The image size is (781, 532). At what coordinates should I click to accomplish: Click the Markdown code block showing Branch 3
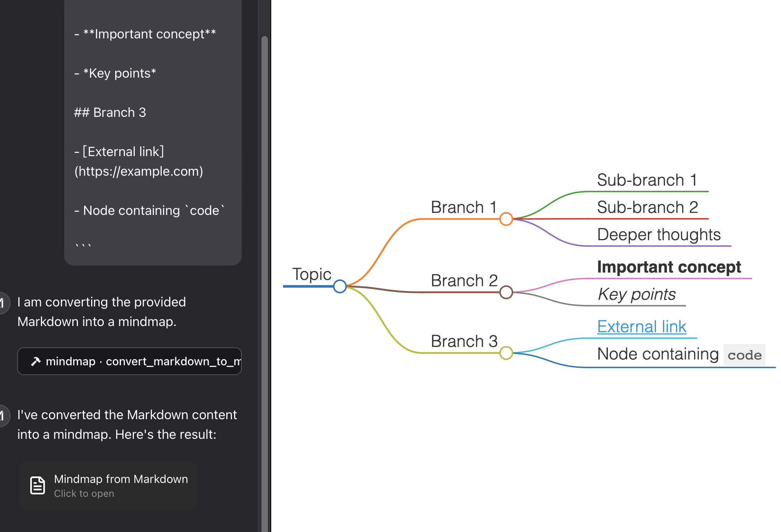pos(110,112)
